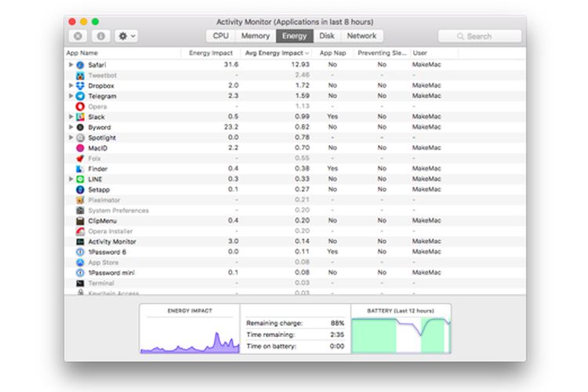The height and width of the screenshot is (392, 588).
Task: Click the LINE app icon
Action: point(80,180)
